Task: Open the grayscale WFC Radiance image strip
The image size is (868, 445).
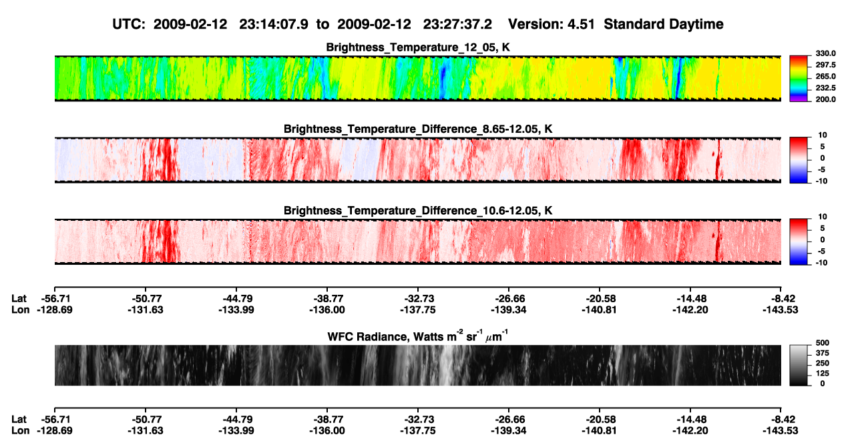Action: coord(418,366)
